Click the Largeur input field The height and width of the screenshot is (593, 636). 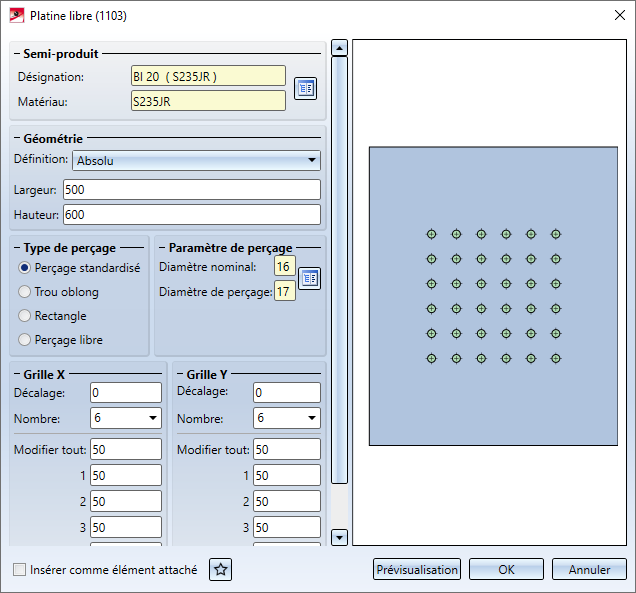tap(191, 190)
